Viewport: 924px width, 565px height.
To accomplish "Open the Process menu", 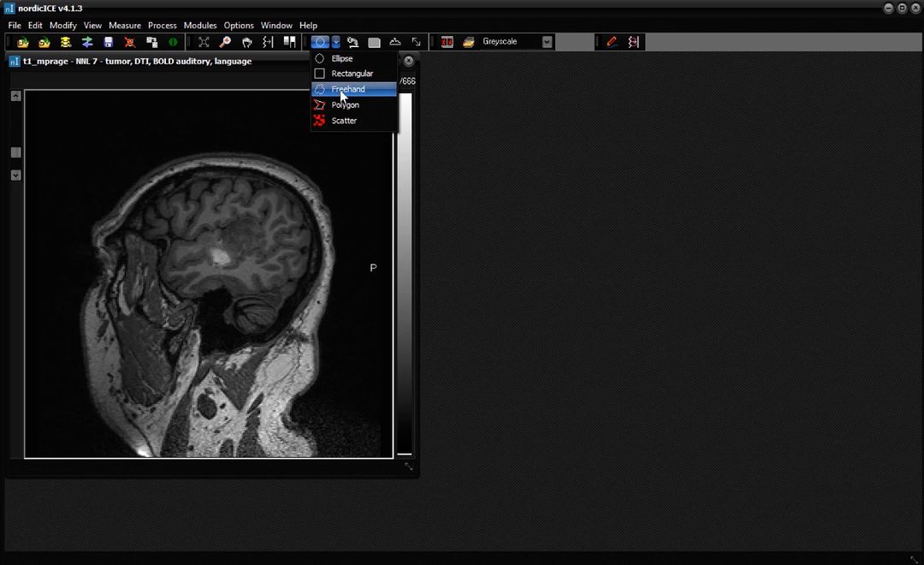I will pos(162,26).
